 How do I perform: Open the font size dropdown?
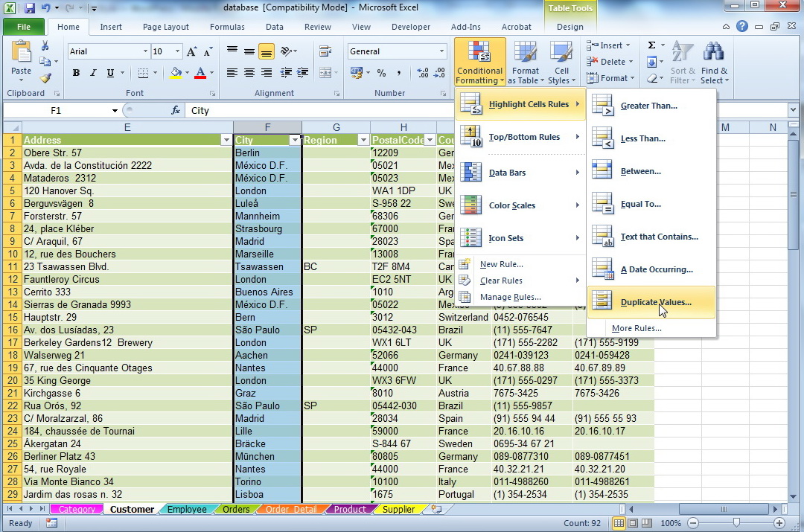point(177,51)
